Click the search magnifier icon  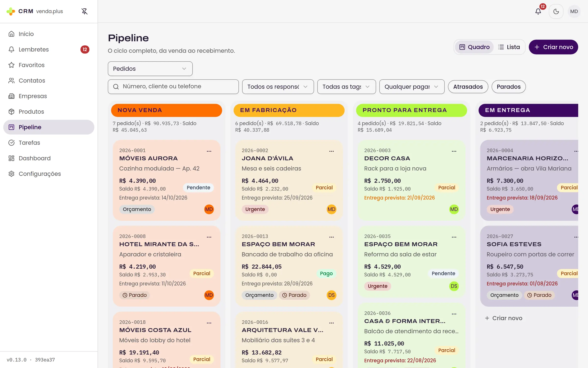tap(116, 87)
